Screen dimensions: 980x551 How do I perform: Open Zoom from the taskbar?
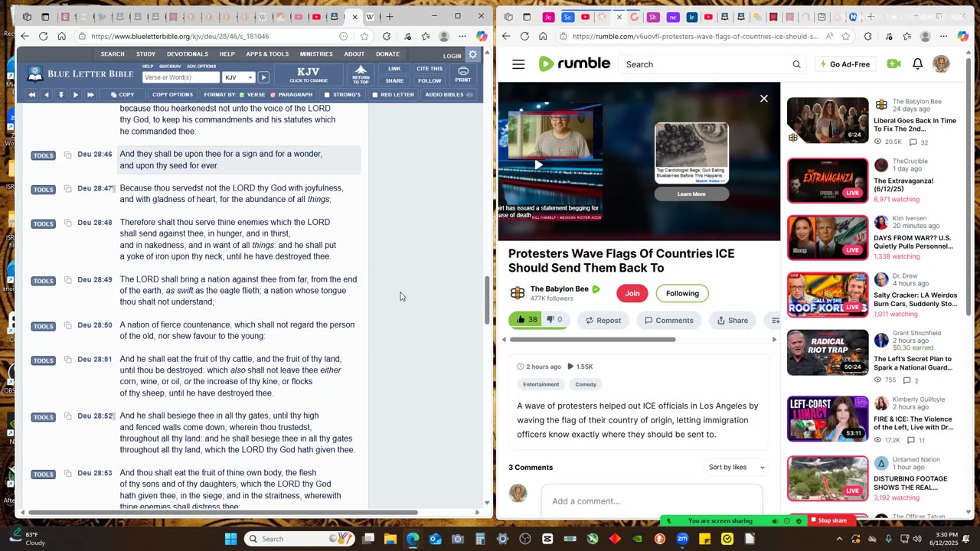[x=682, y=539]
